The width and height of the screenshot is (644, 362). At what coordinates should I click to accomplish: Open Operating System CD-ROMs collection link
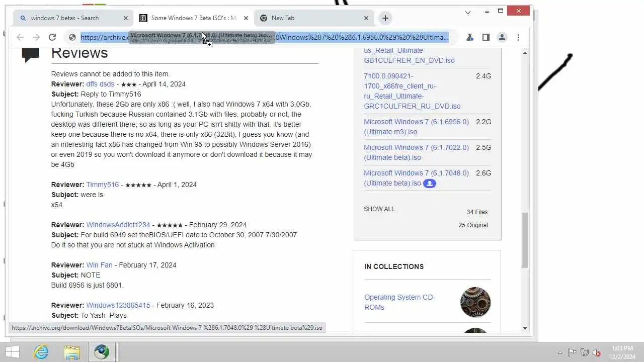(399, 302)
